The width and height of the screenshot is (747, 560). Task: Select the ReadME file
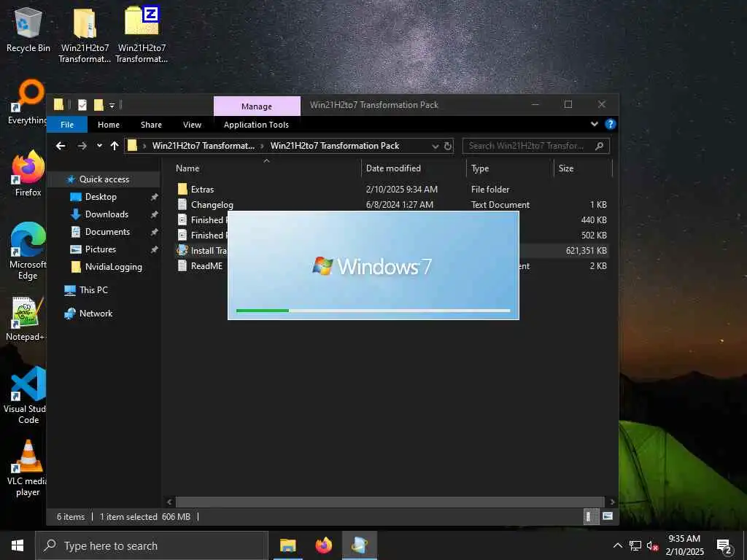point(206,266)
